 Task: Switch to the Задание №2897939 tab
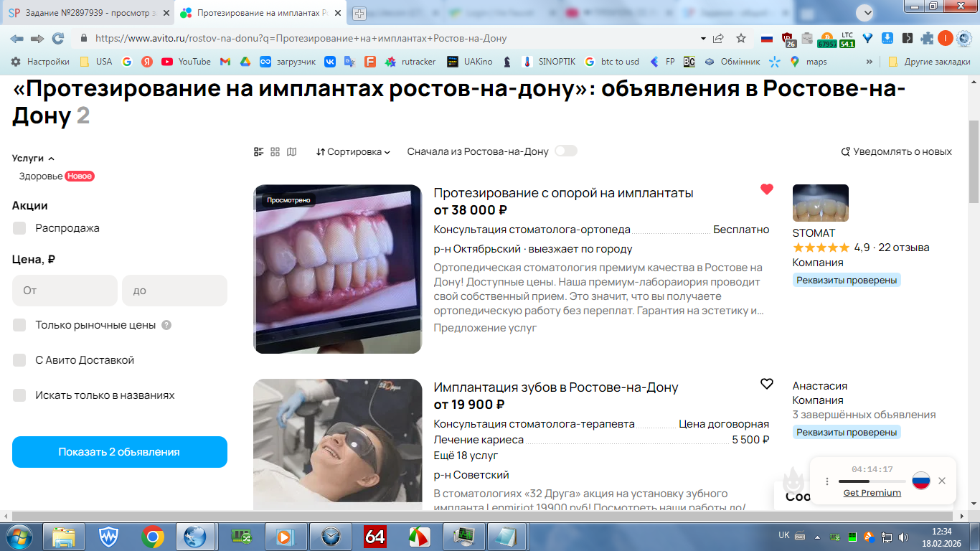(x=89, y=13)
